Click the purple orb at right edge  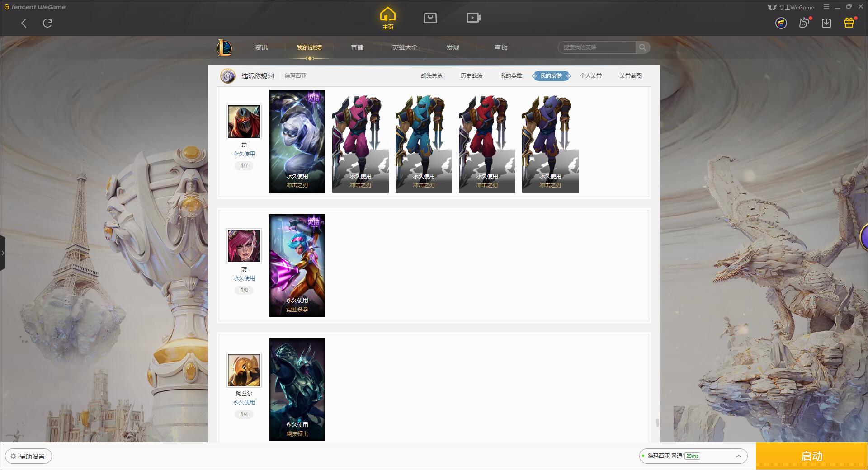click(x=864, y=237)
